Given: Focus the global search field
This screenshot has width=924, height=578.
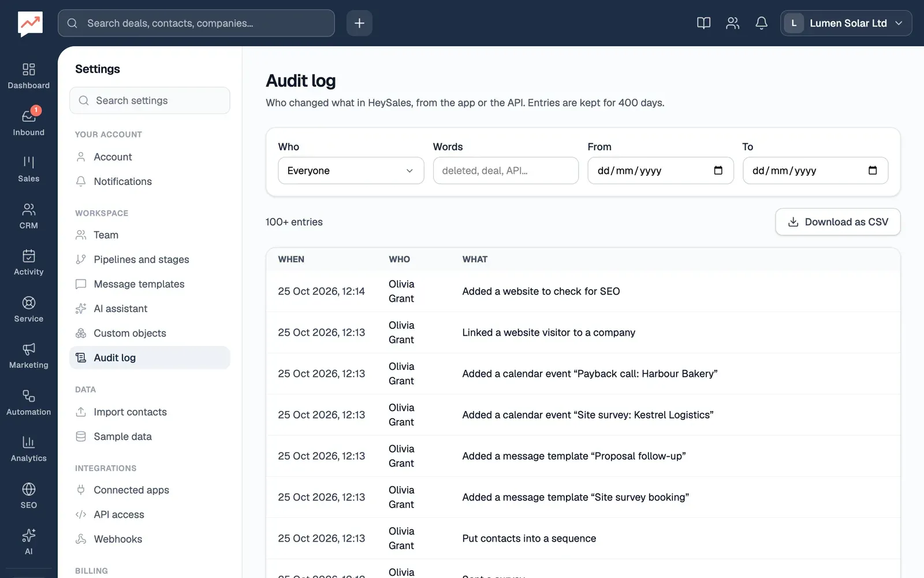Looking at the screenshot, I should [196, 23].
